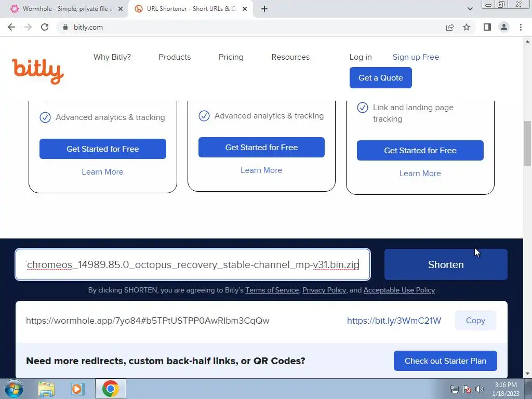Screen dimensions: 532x399
Task: Click the Get a Quote button
Action: [x=381, y=78]
